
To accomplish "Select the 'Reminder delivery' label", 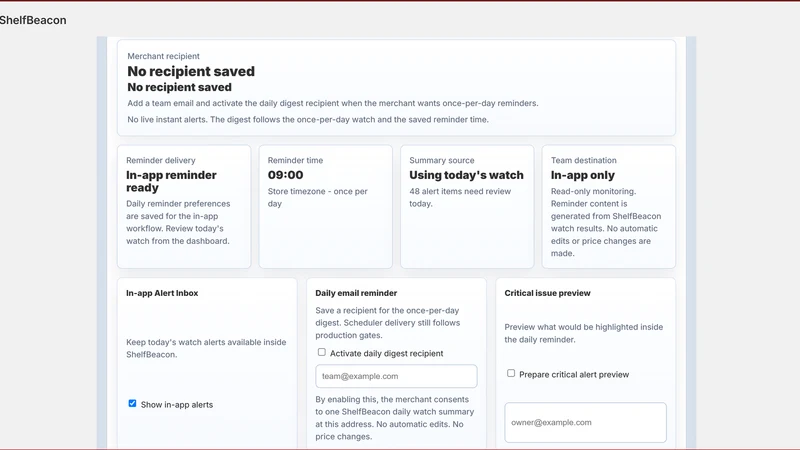I will pyautogui.click(x=161, y=160).
